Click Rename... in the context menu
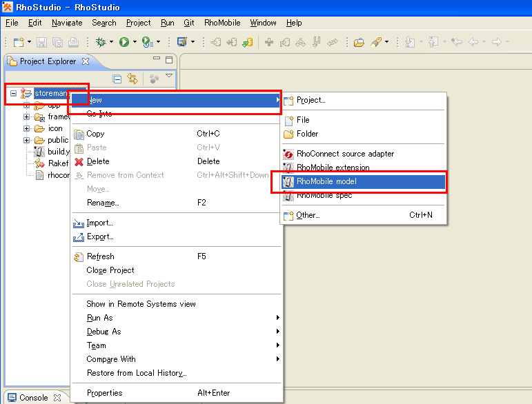The width and height of the screenshot is (532, 404). (x=177, y=203)
